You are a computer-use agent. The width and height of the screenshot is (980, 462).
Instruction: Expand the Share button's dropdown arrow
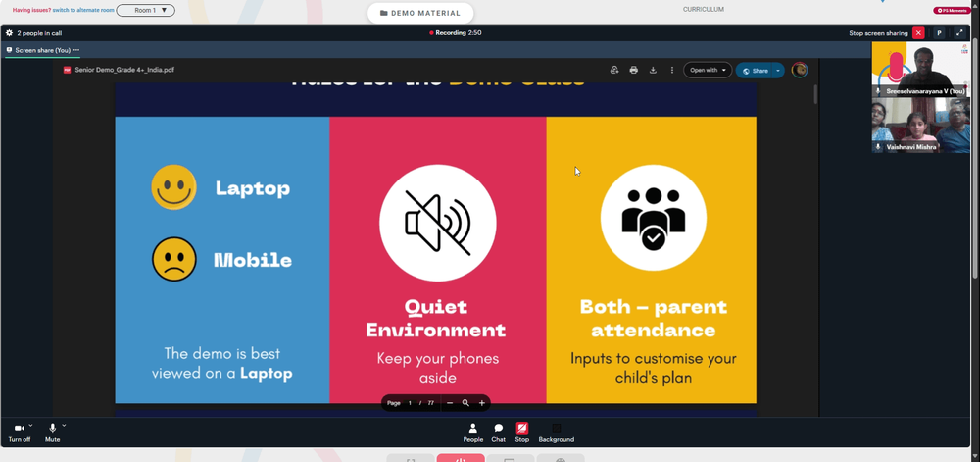[x=778, y=71]
